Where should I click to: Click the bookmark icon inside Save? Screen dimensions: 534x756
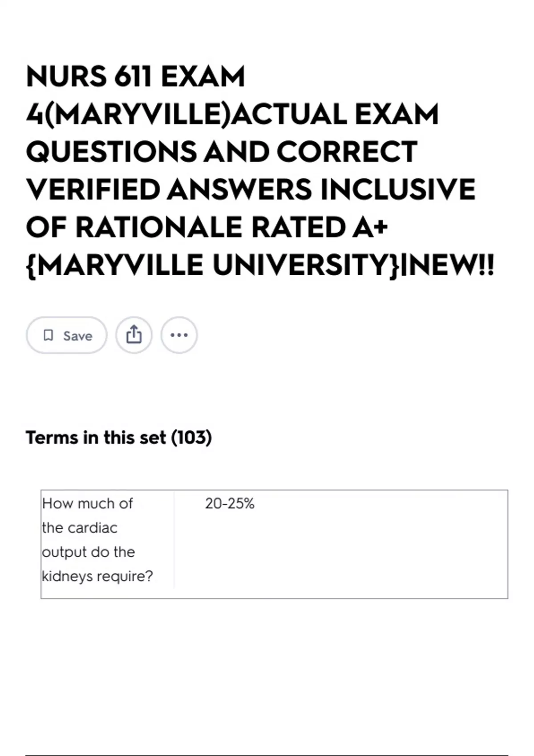(48, 335)
